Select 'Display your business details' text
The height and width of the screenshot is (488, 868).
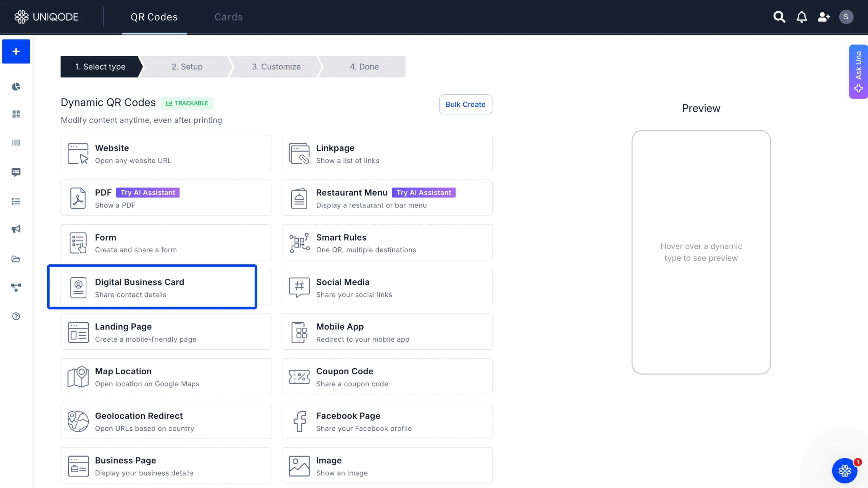tap(144, 473)
